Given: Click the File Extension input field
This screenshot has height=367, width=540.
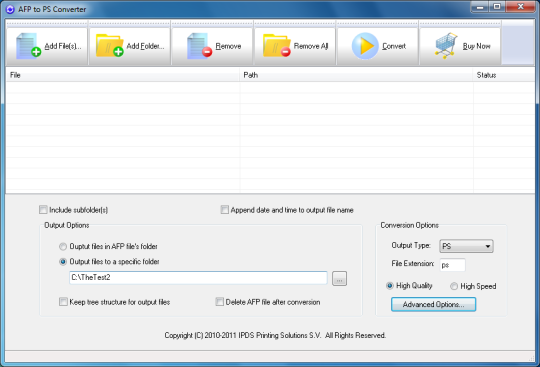Looking at the screenshot, I should pyautogui.click(x=453, y=265).
